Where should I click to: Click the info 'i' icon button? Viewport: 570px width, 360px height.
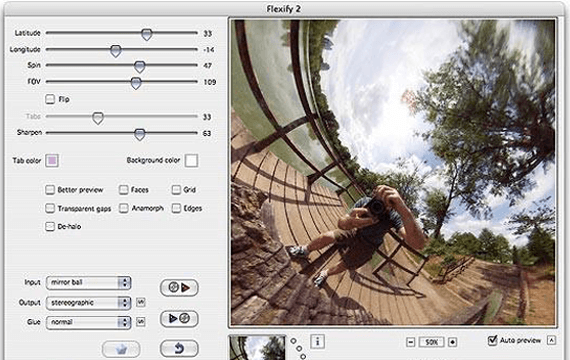[x=318, y=341]
